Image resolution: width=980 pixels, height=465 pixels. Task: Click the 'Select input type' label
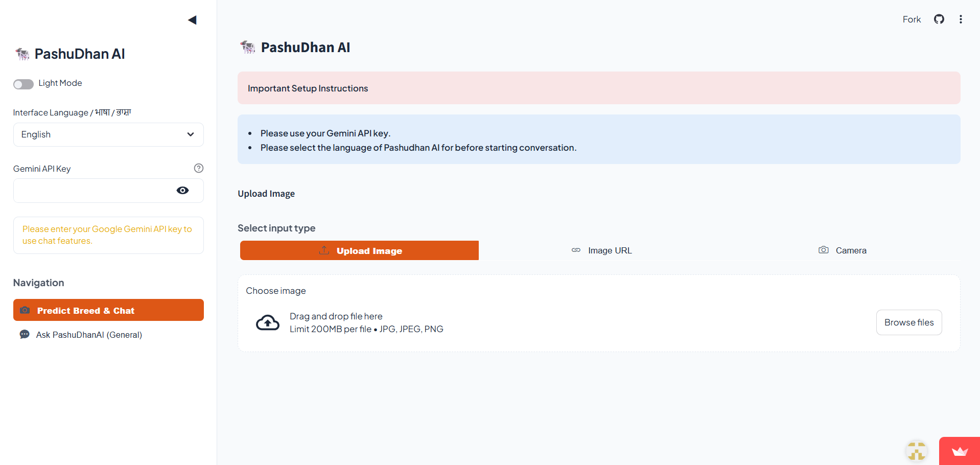coord(276,228)
